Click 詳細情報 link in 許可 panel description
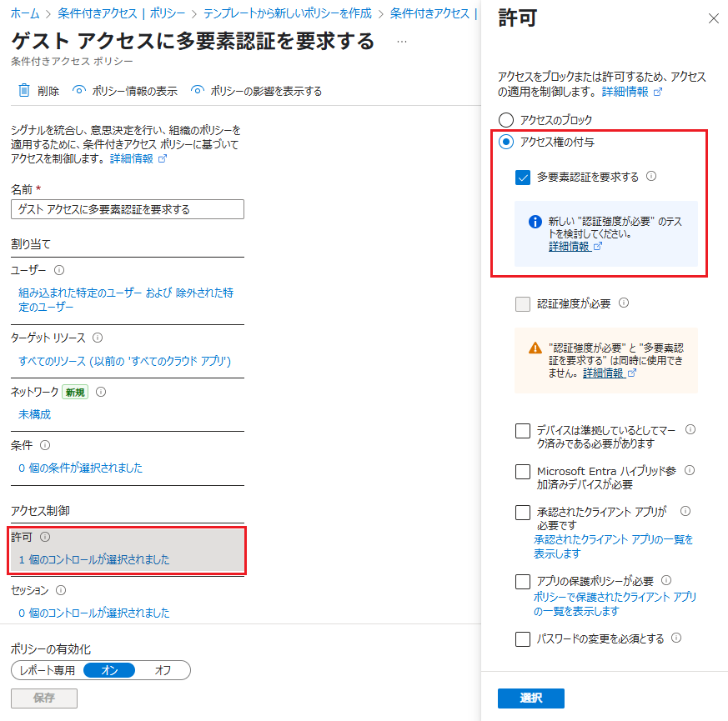 (625, 92)
